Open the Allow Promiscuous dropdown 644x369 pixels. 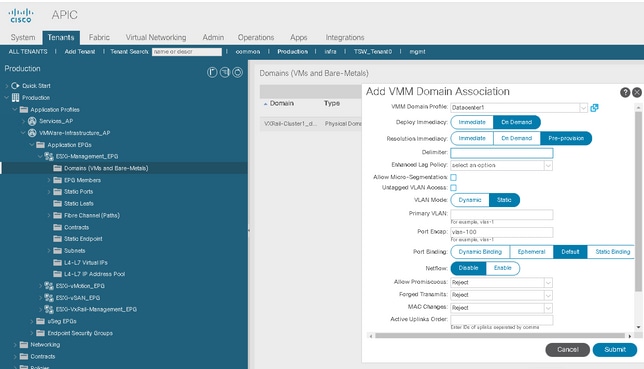[x=548, y=283]
